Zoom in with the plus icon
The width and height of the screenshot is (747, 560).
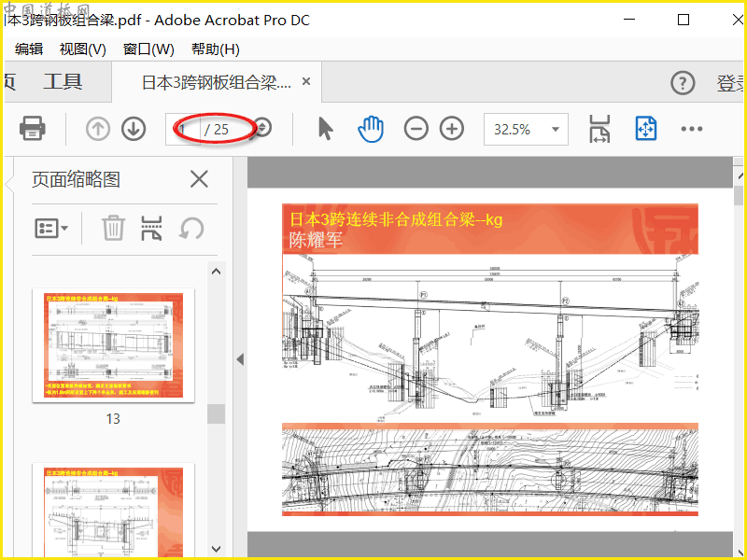click(x=452, y=129)
